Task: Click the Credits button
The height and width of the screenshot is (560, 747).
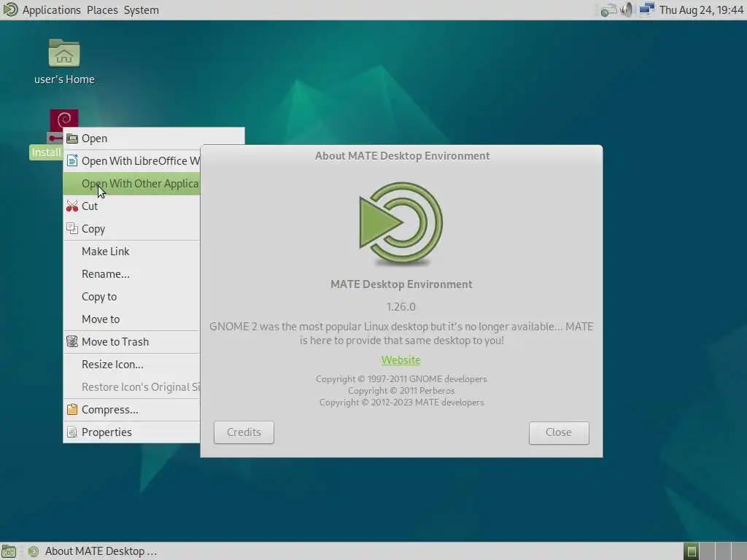Action: [x=244, y=432]
